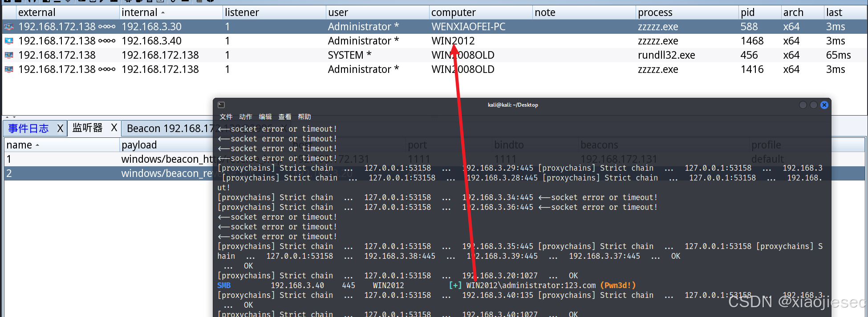Maximize the kali terminal window
Screen dimensions: 868x317
tap(814, 105)
